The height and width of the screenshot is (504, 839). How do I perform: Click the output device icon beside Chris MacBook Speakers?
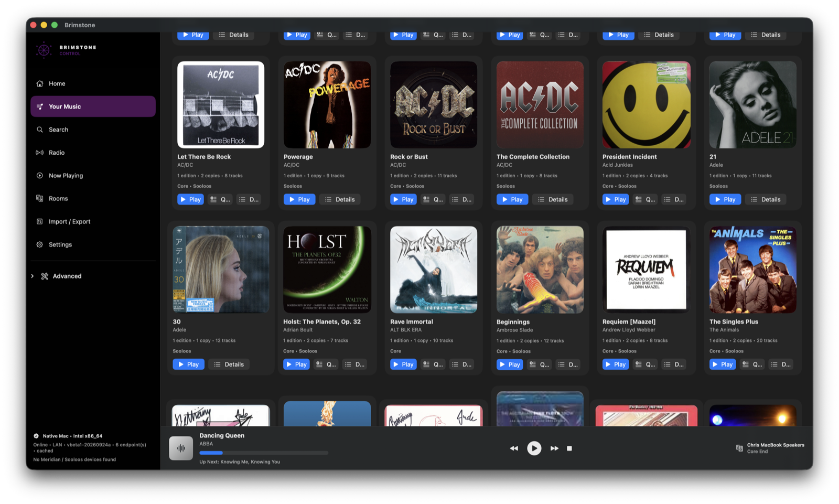739,448
